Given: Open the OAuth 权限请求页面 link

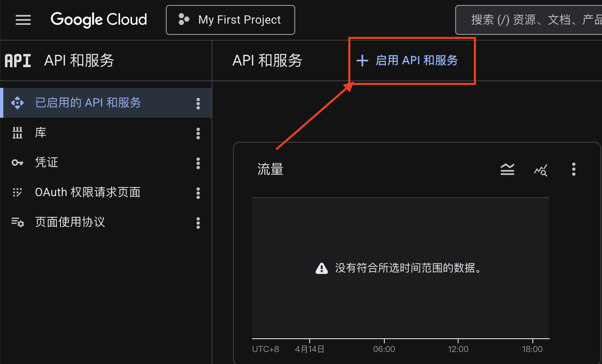Looking at the screenshot, I should point(87,192).
